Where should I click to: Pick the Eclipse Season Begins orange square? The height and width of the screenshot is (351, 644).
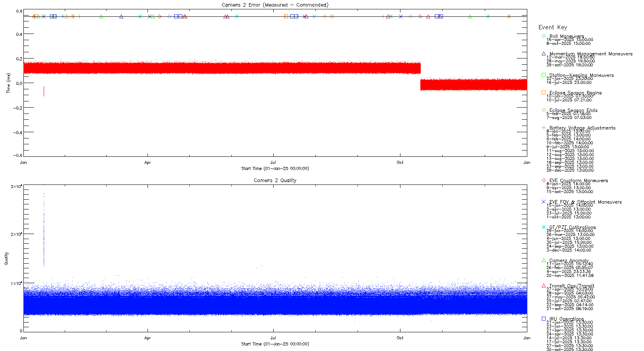544,92
